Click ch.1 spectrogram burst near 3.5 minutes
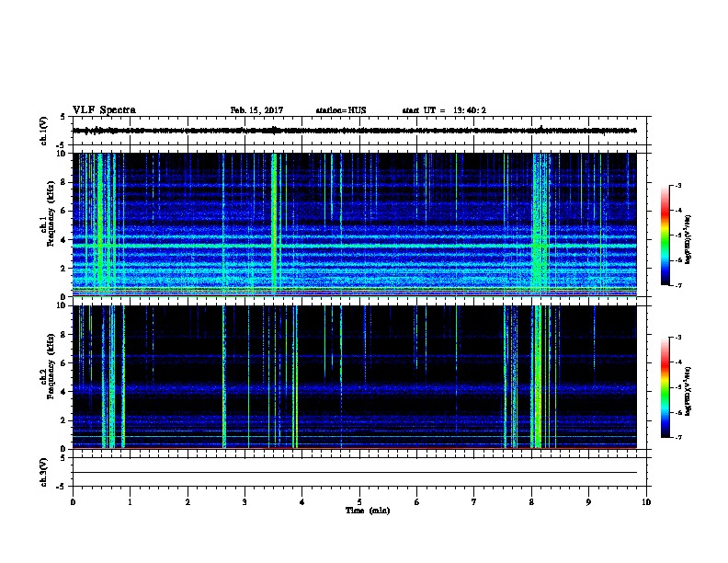This screenshot has height=563, width=728. tap(274, 223)
